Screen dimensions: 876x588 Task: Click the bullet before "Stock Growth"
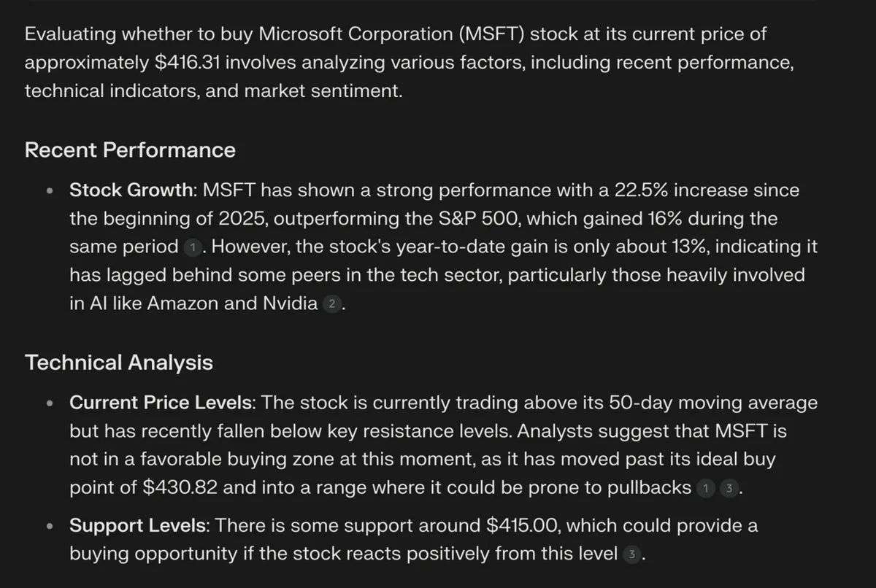coord(50,192)
